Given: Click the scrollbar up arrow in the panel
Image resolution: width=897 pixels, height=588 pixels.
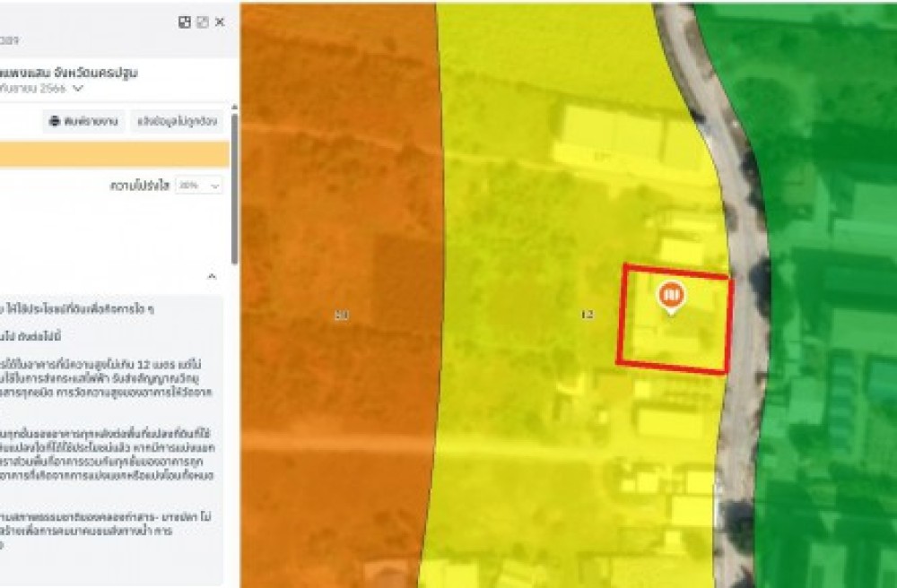Looking at the screenshot, I should (234, 108).
